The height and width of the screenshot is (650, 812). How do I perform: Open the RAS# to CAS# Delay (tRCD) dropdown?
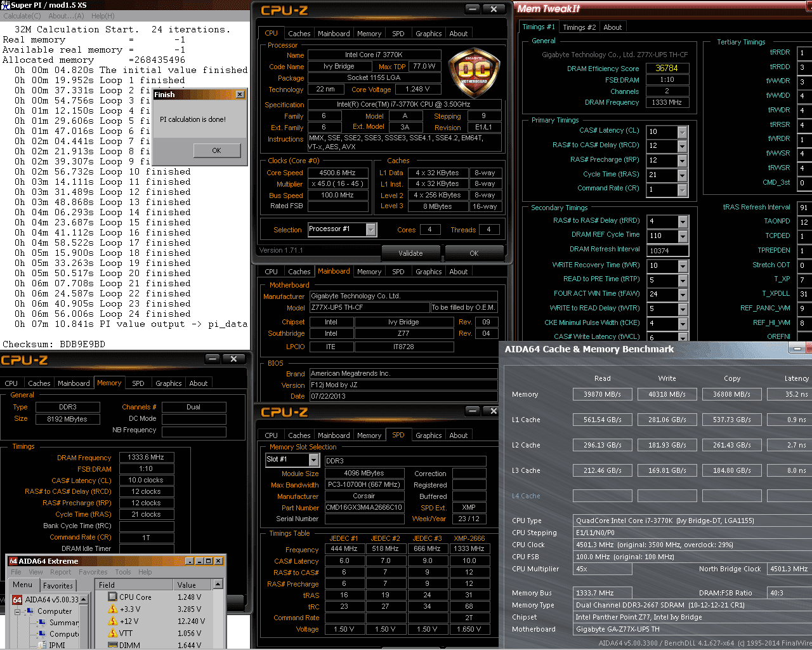(683, 146)
